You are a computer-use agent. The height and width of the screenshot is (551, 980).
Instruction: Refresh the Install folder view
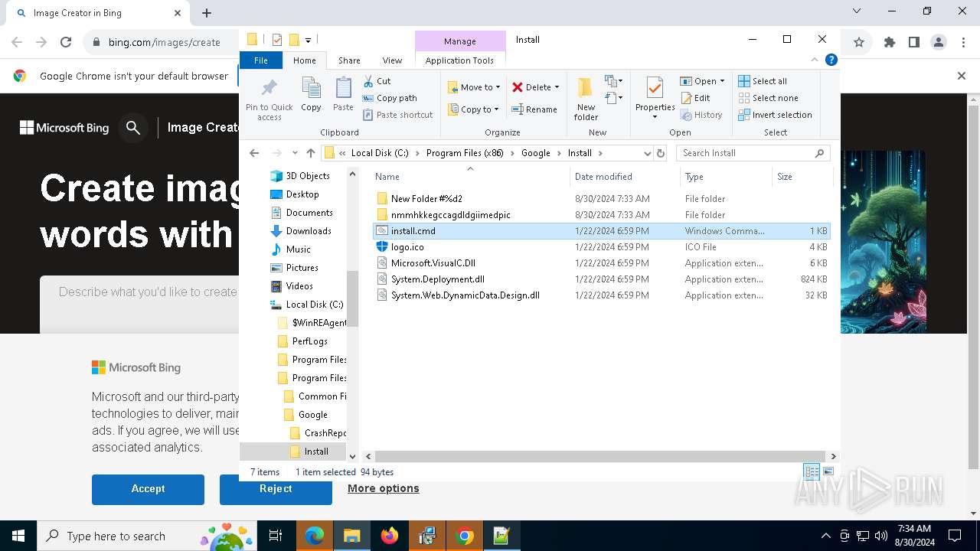click(x=661, y=153)
